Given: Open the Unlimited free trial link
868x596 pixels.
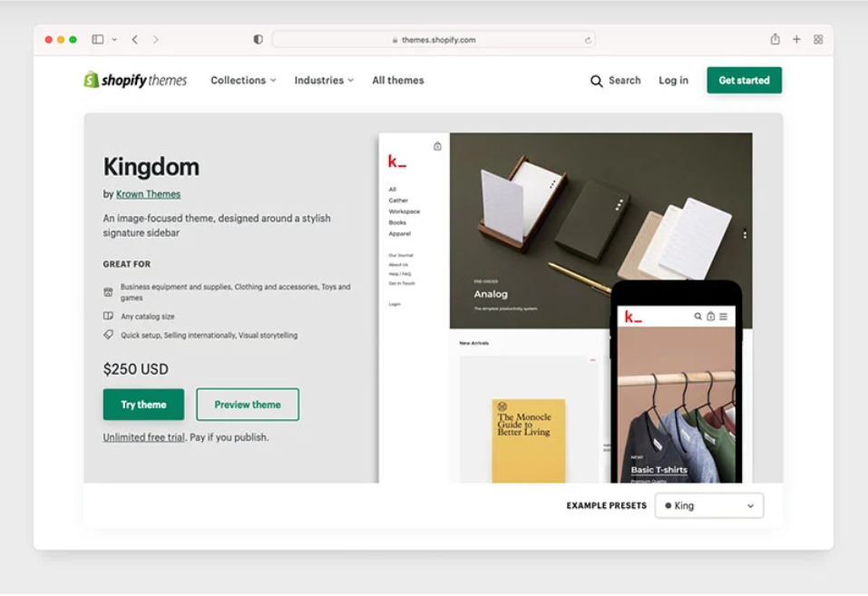Looking at the screenshot, I should (x=144, y=437).
